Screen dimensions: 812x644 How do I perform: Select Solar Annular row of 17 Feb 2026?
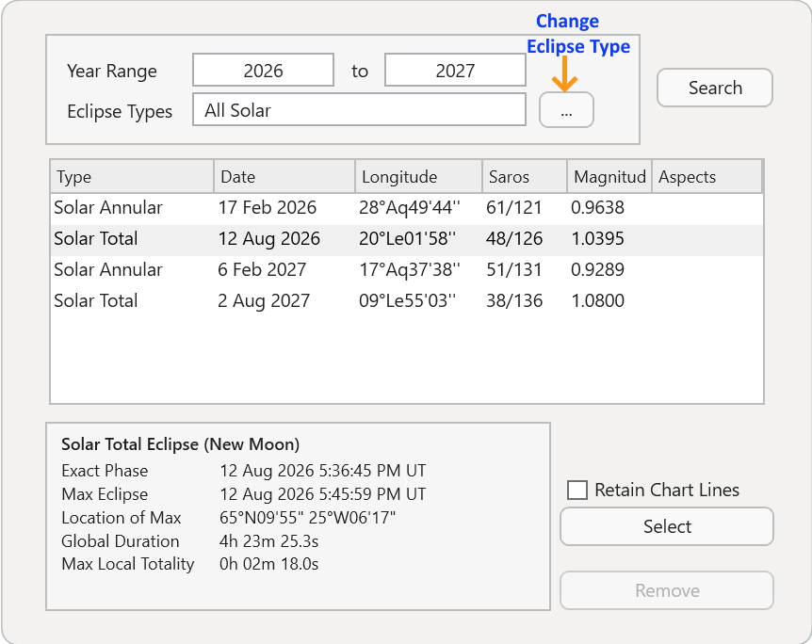[407, 207]
